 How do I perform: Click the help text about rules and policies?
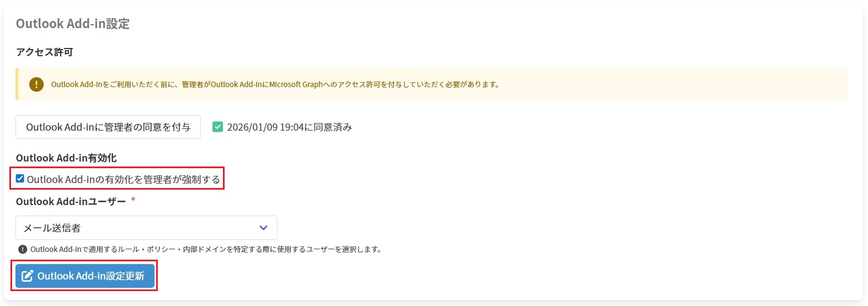click(206, 249)
